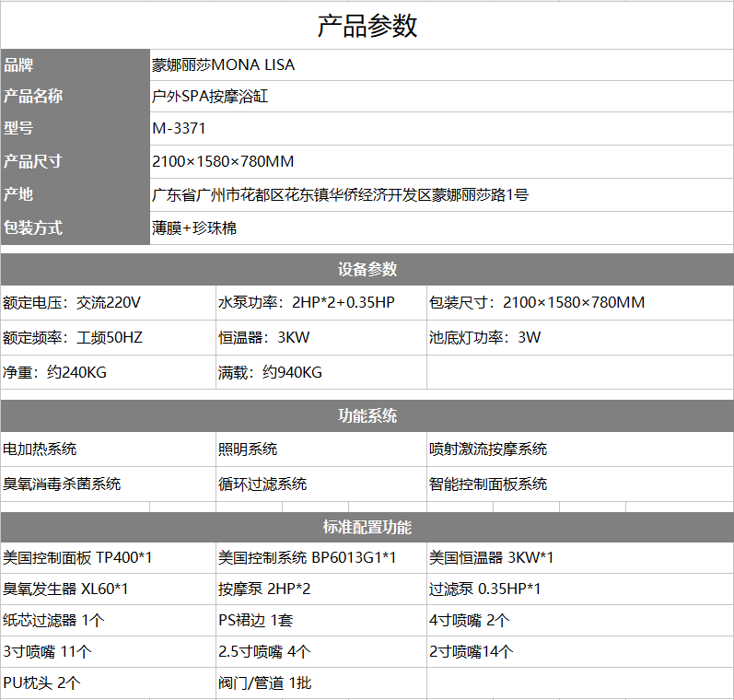Screen dimensions: 734x700
Task: Select the 按摩泵 2HP*2 cell
Action: click(264, 589)
